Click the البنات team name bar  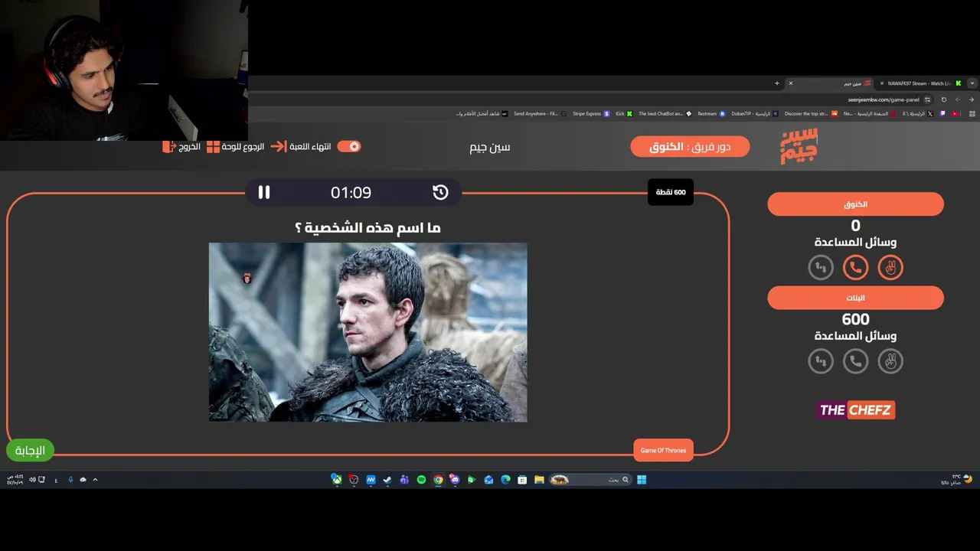pyautogui.click(x=855, y=298)
